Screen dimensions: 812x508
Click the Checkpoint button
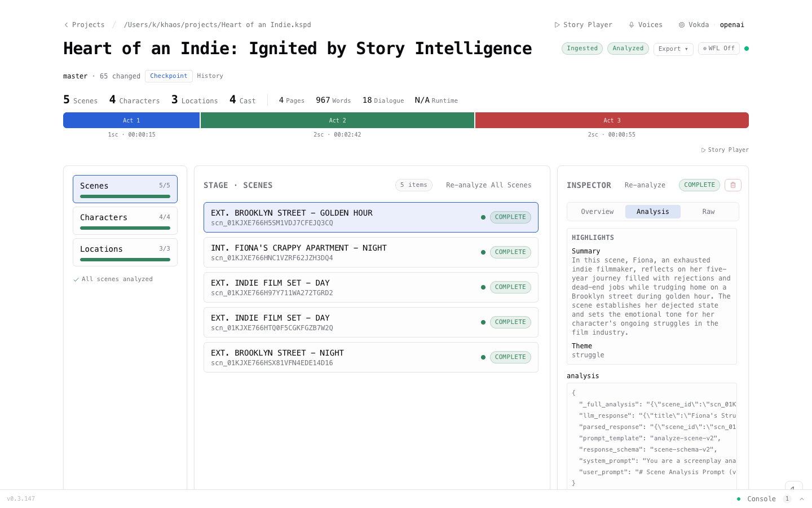pyautogui.click(x=169, y=76)
